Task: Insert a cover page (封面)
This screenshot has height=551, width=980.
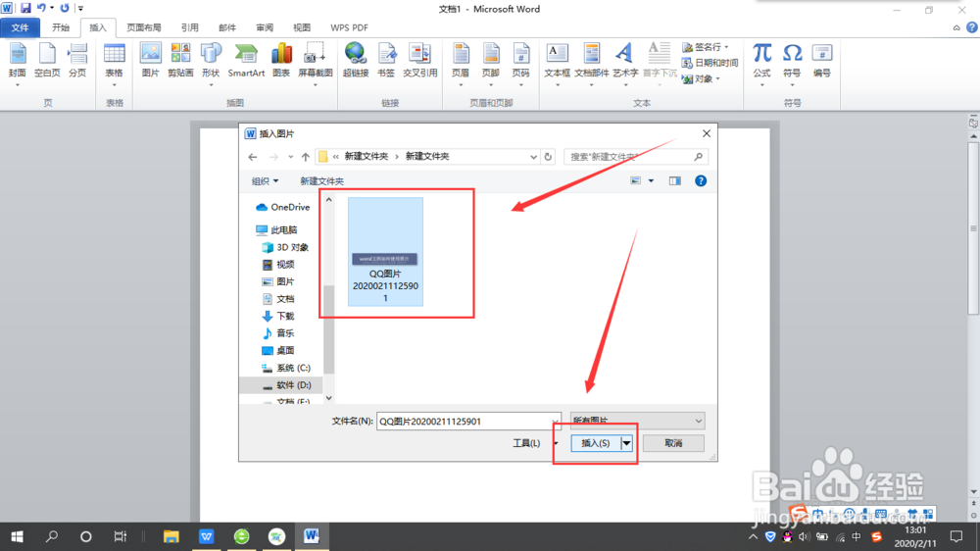Action: point(17,62)
